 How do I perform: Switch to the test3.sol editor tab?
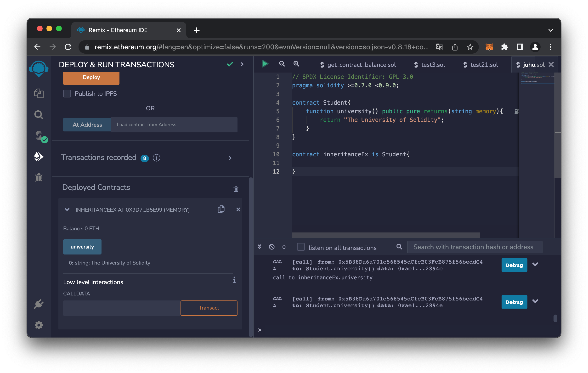tap(433, 65)
